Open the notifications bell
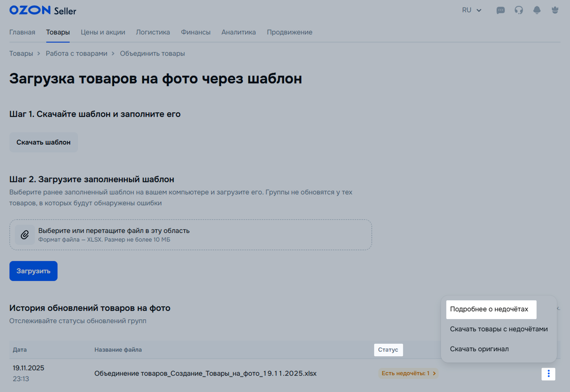 click(x=537, y=10)
